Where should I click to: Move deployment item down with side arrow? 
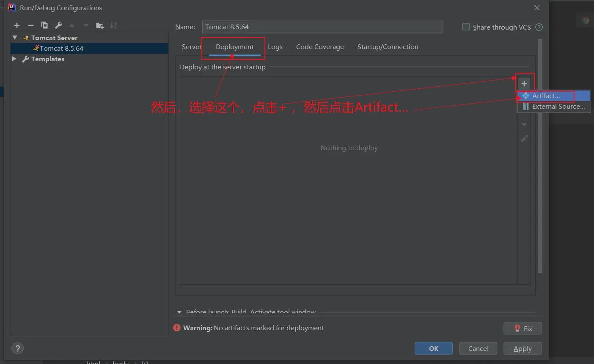(524, 125)
